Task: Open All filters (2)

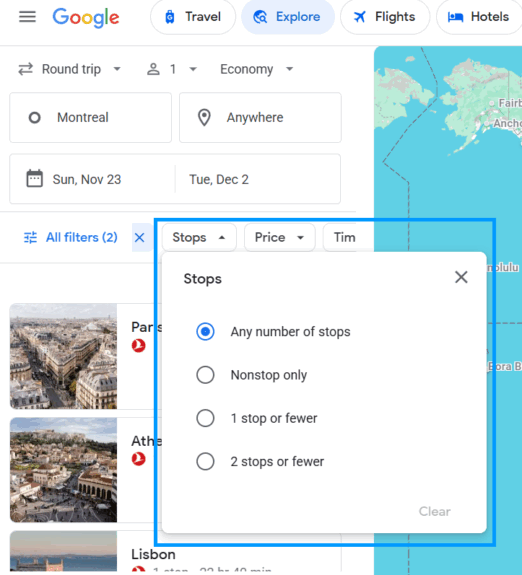Action: [x=70, y=238]
